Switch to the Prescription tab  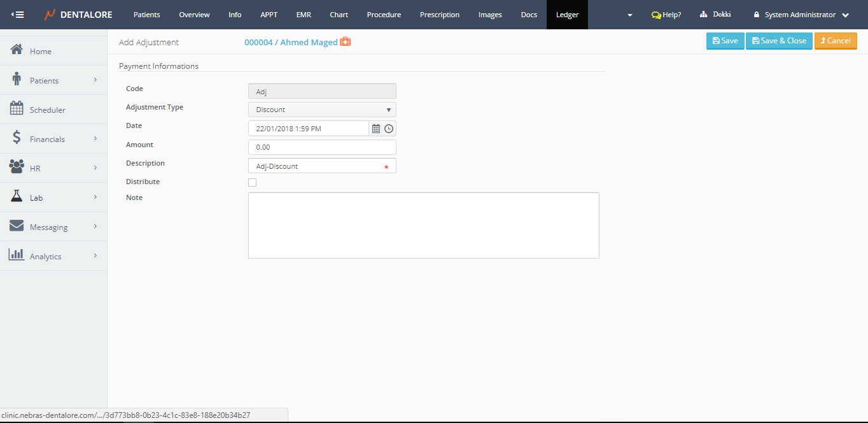[439, 15]
